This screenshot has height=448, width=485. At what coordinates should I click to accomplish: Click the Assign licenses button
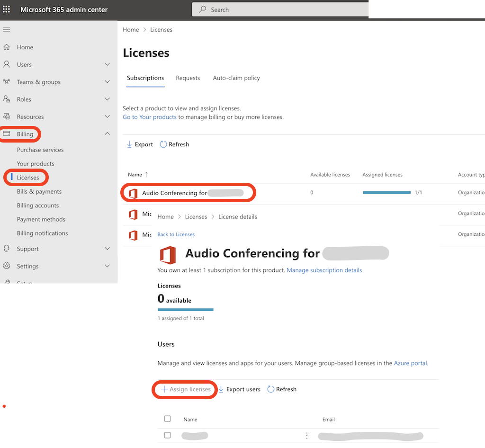(185, 389)
